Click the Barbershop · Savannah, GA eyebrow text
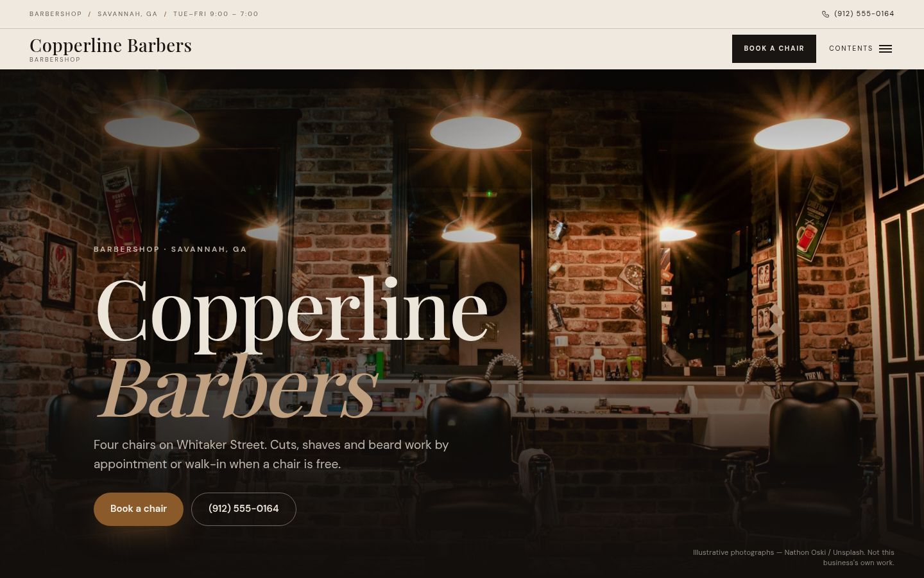Viewport: 924px width, 578px height. [x=170, y=249]
